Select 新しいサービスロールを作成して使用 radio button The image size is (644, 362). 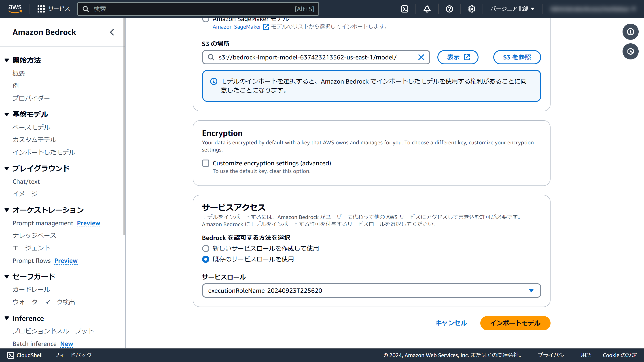(x=205, y=248)
